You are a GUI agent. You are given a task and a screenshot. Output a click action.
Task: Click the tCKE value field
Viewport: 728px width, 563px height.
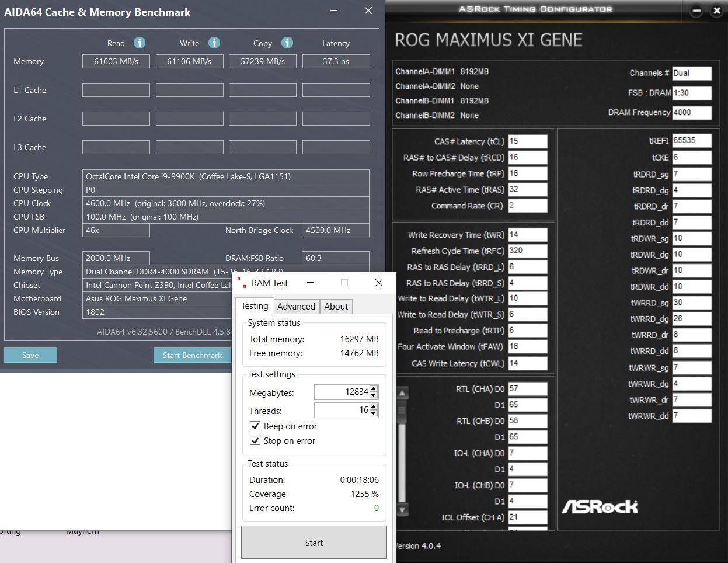coord(692,158)
